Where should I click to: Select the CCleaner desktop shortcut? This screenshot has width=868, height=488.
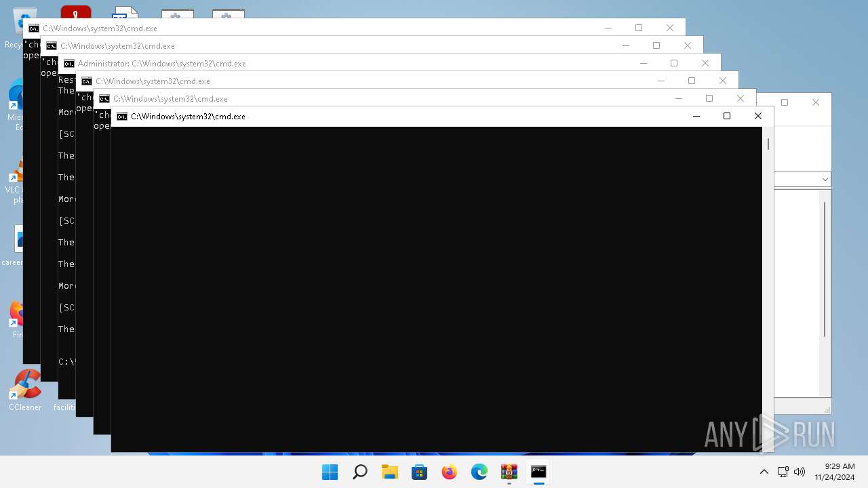25,390
